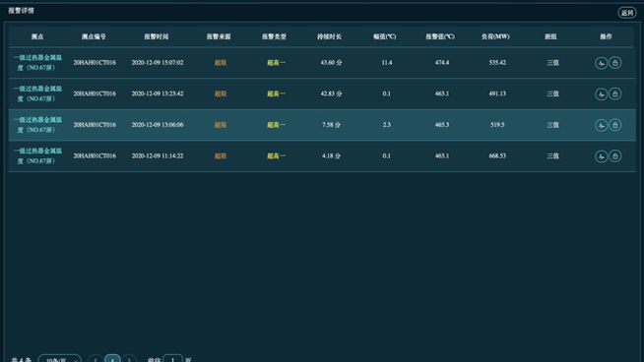Image resolution: width=644 pixels, height=362 pixels.
Task: Go to previous page with left chevron
Action: pyautogui.click(x=96, y=358)
